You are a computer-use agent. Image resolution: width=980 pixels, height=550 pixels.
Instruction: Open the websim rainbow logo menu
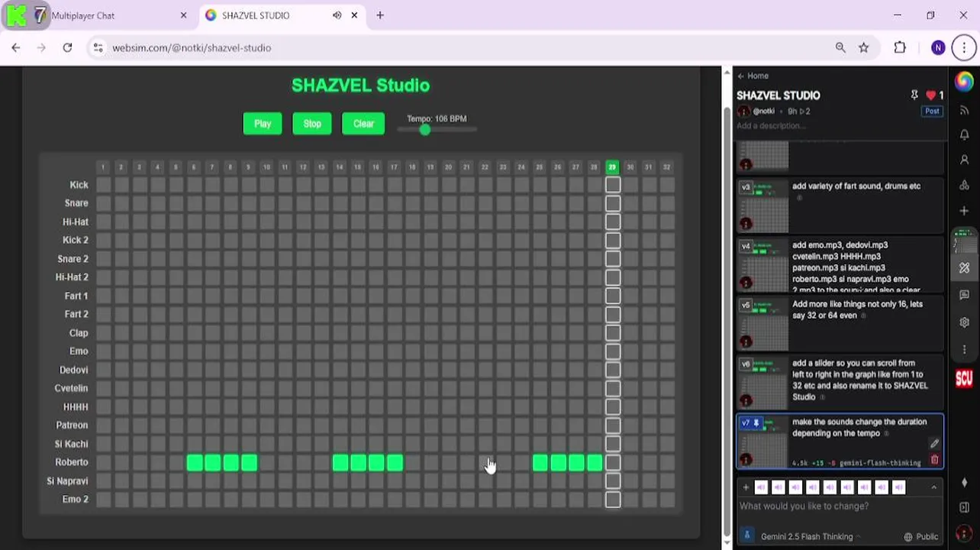point(964,81)
